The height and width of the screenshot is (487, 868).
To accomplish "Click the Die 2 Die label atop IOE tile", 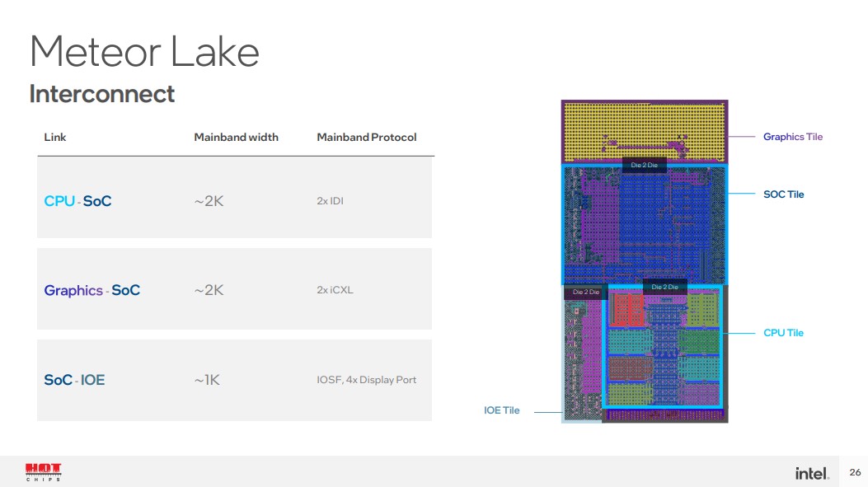I will [586, 292].
